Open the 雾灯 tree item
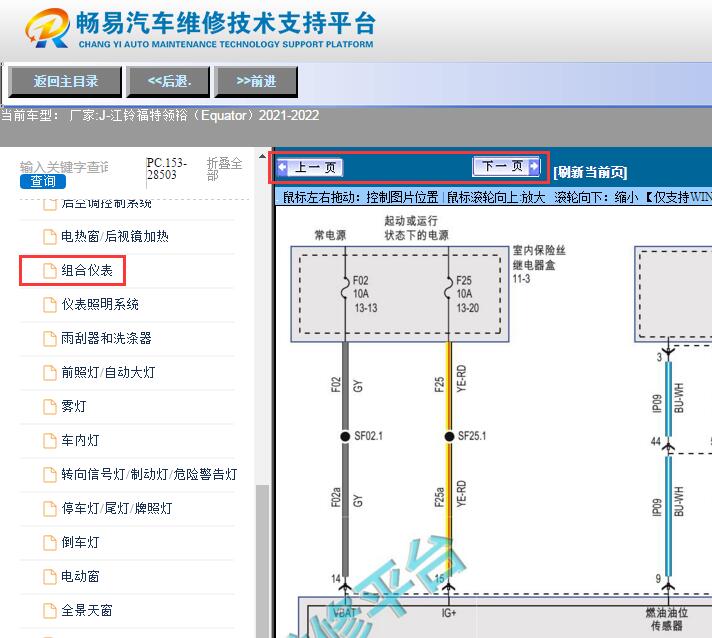The image size is (712, 638). point(74,406)
